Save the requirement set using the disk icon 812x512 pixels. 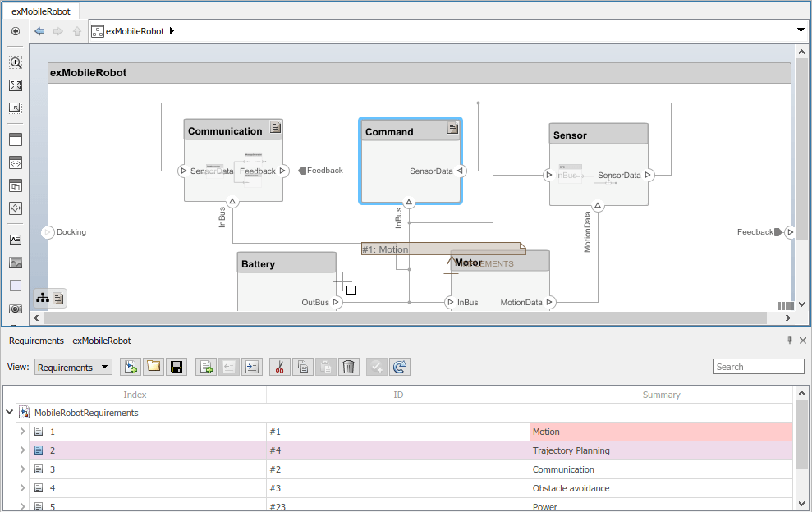click(177, 367)
